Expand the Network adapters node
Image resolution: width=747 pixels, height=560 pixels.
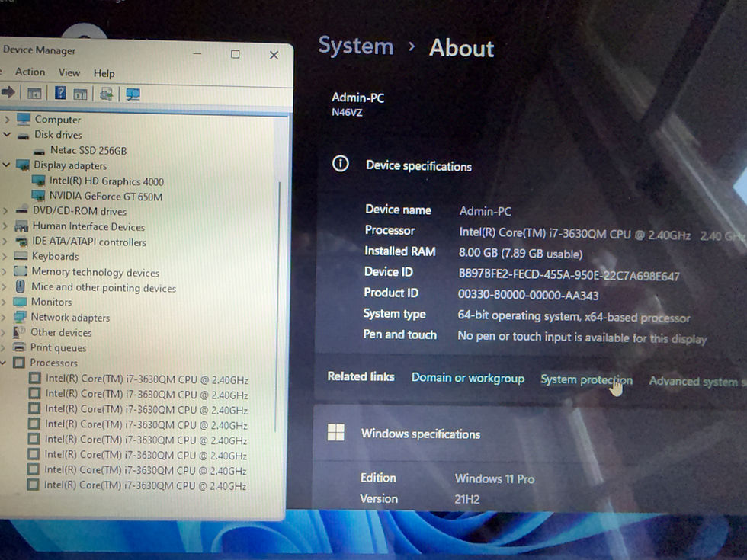(4, 317)
